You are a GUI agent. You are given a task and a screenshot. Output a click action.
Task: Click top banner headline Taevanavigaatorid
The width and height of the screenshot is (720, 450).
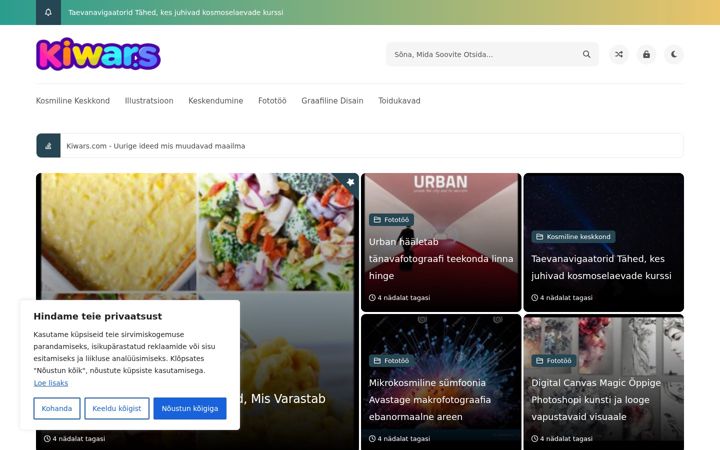pyautogui.click(x=175, y=12)
